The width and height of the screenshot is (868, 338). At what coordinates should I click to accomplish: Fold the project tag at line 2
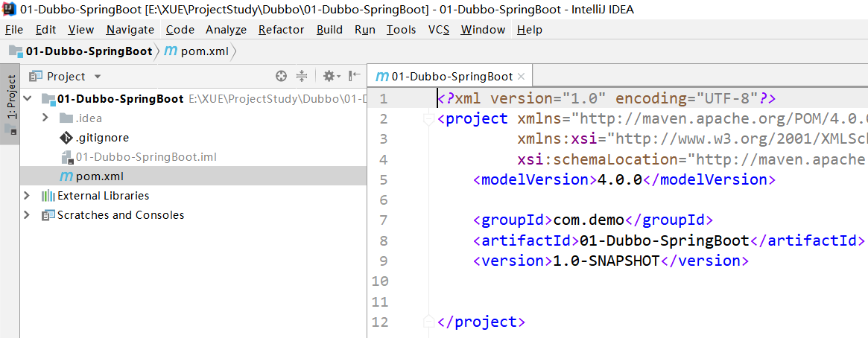428,119
